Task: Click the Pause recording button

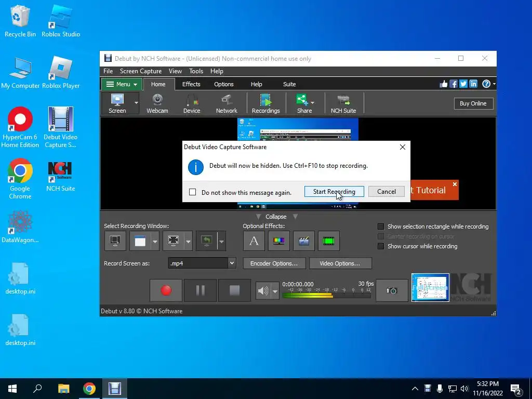Action: click(200, 290)
